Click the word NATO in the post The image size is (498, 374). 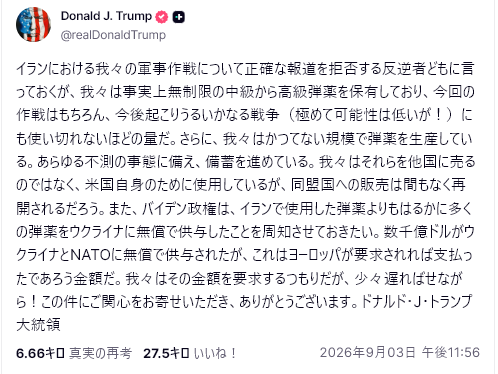(91, 255)
